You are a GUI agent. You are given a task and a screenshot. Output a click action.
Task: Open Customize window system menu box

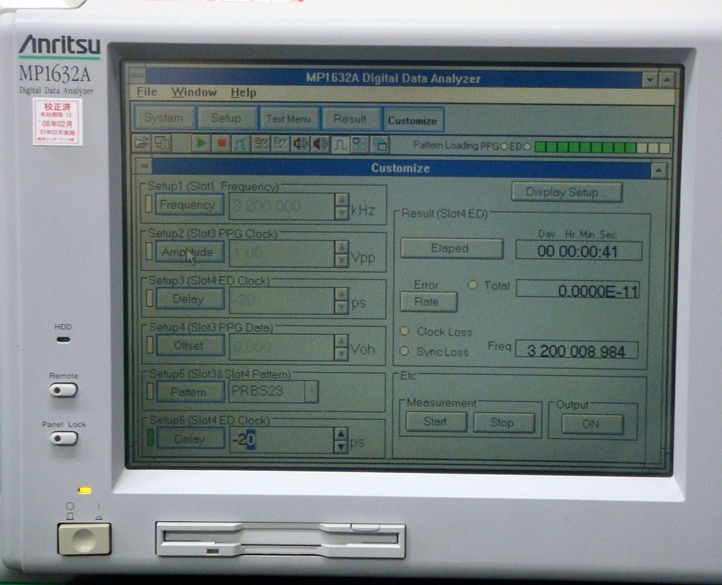(x=145, y=165)
